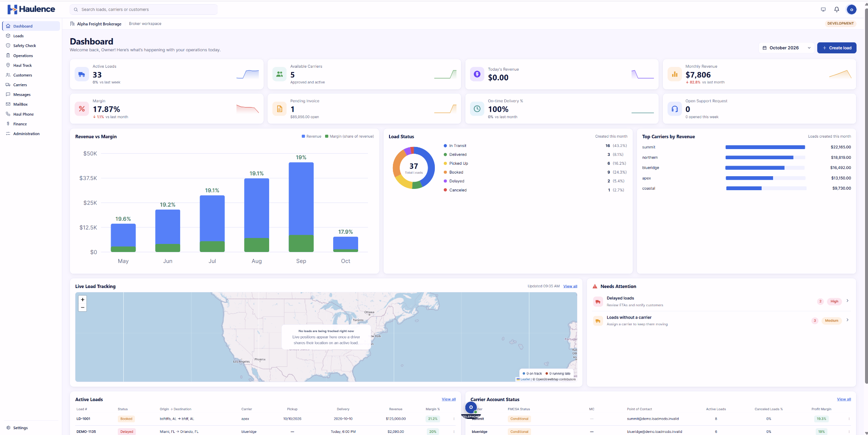Zoom out on the live tracking map
This screenshot has width=868, height=435.
(83, 308)
